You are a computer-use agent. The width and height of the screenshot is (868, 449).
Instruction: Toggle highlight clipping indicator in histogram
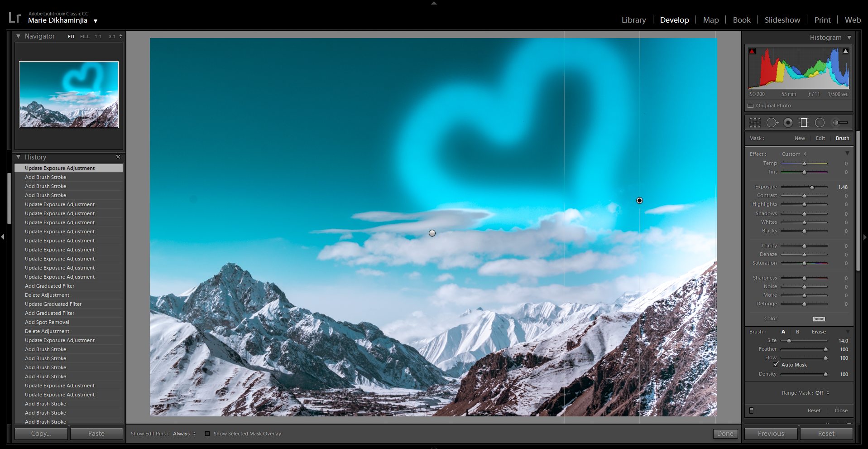coord(845,51)
